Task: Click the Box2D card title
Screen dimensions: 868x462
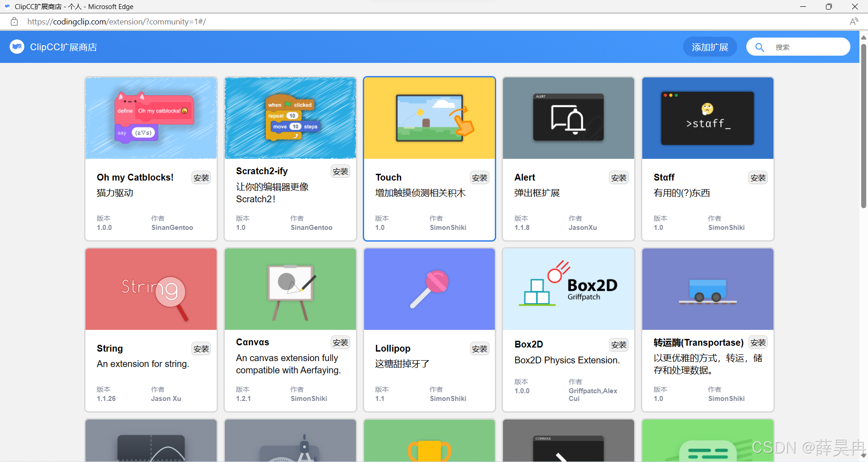Action: (x=529, y=344)
